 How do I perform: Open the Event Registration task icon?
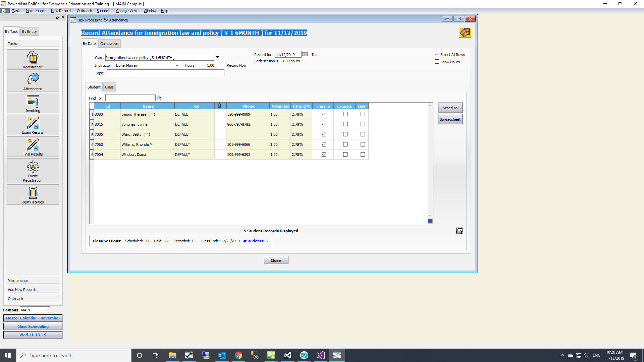pos(33,171)
